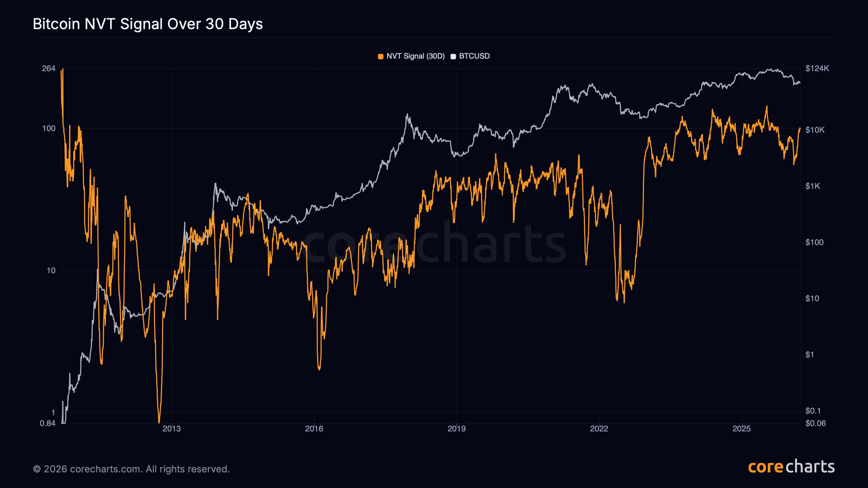Image resolution: width=868 pixels, height=488 pixels.
Task: Click the 100 left axis tick label
Action: (48, 128)
